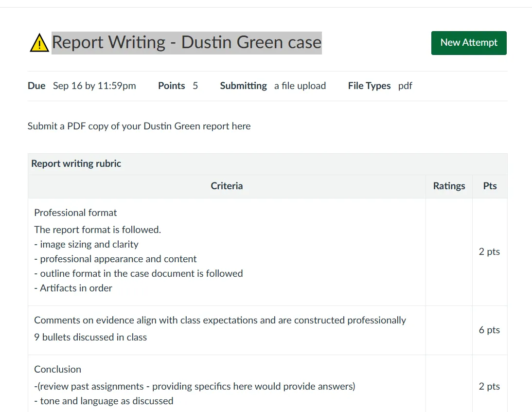Image resolution: width=532 pixels, height=412 pixels.
Task: Click the New Attempt button
Action: [469, 43]
